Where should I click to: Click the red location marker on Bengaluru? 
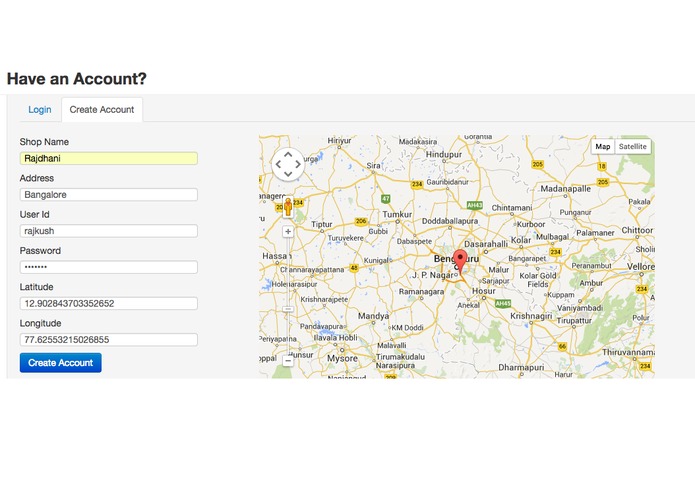click(461, 261)
